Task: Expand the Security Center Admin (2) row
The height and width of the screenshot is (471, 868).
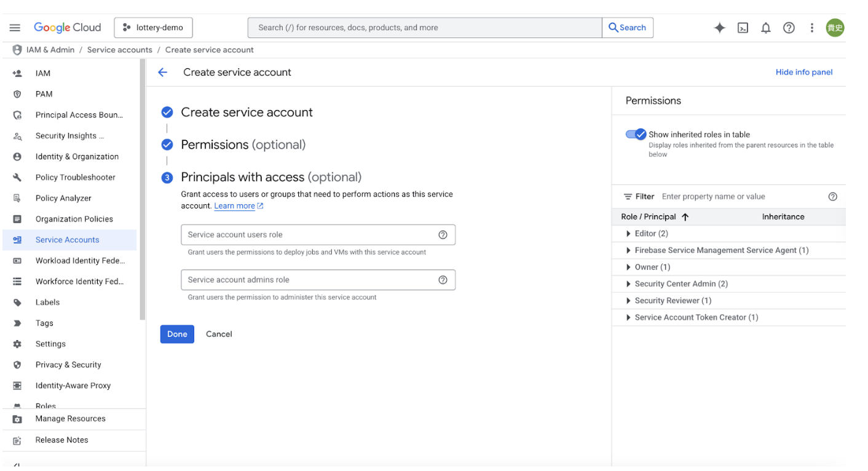Action: pyautogui.click(x=628, y=284)
